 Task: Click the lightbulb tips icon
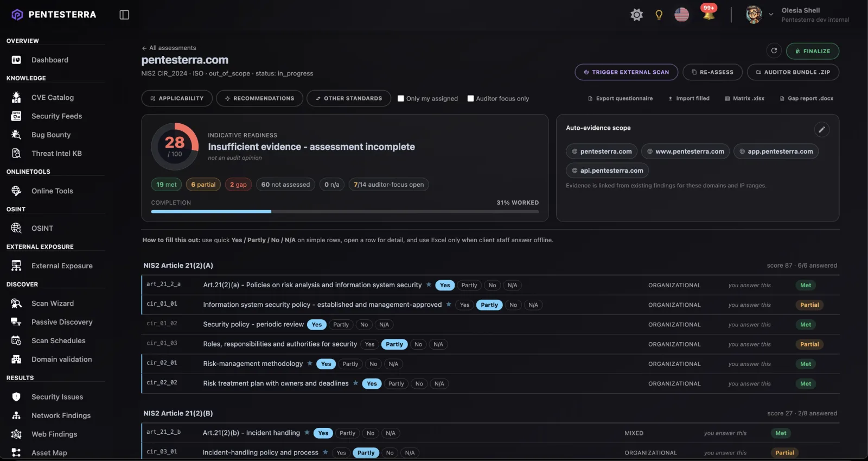click(x=659, y=15)
